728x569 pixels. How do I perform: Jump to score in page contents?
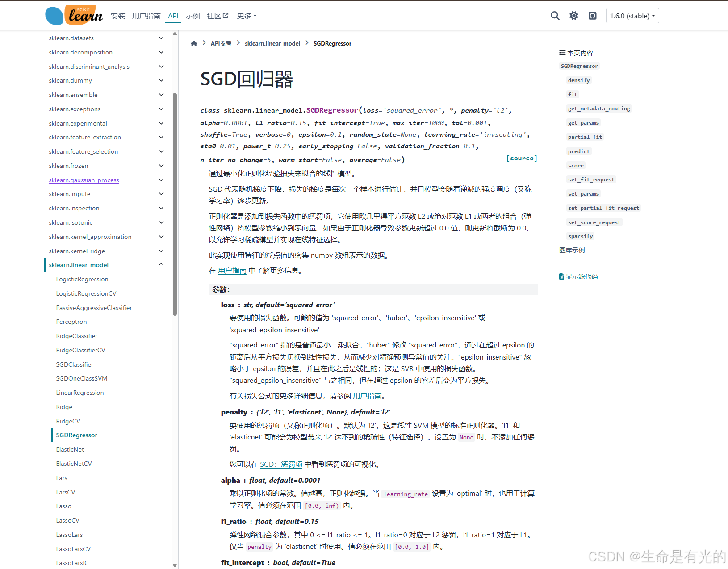coord(576,166)
